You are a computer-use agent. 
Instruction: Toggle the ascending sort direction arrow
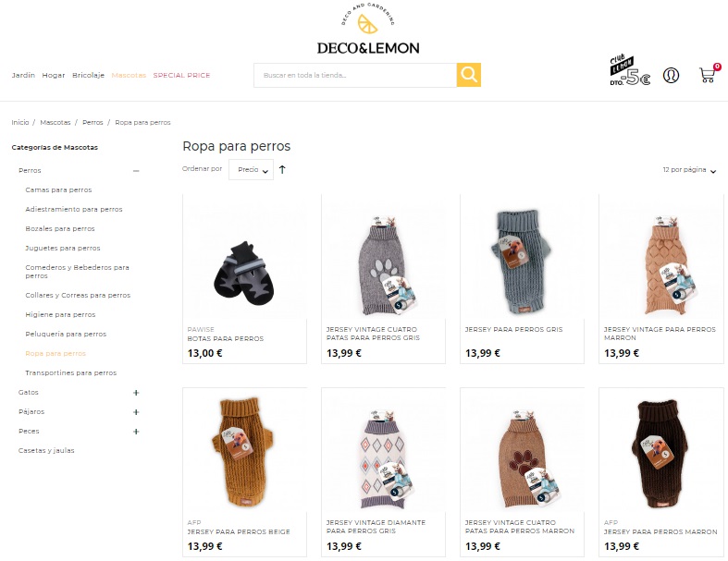click(282, 170)
